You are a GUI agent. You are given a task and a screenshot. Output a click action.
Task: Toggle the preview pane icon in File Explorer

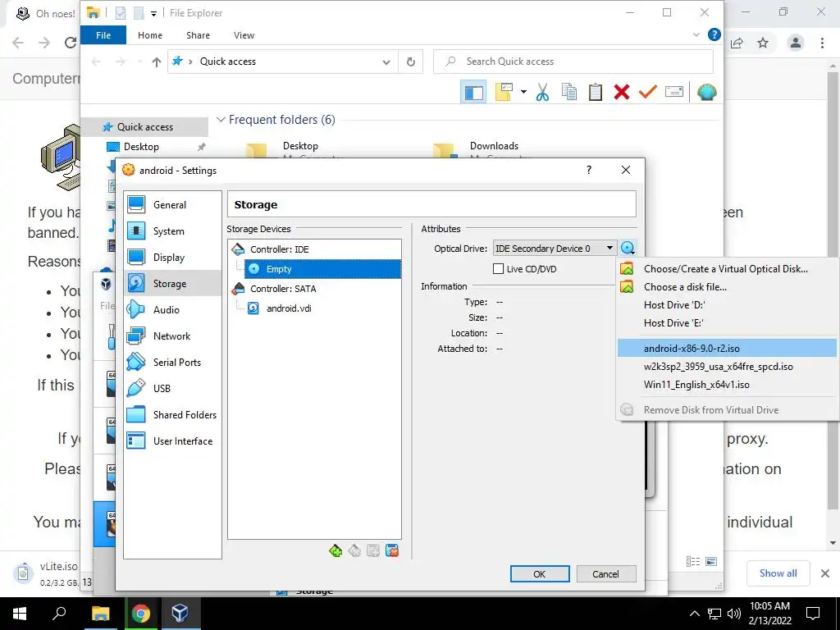(x=473, y=92)
